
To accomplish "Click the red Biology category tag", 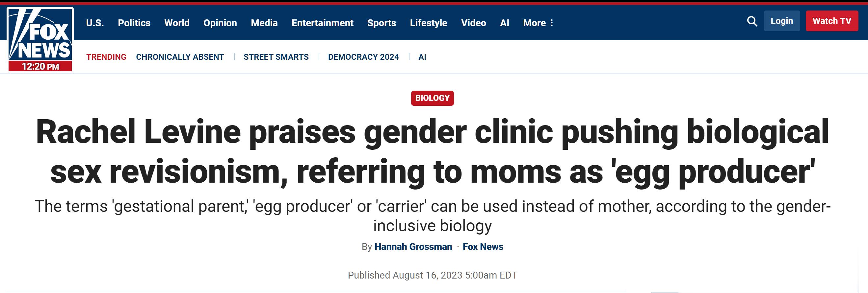I will 432,98.
